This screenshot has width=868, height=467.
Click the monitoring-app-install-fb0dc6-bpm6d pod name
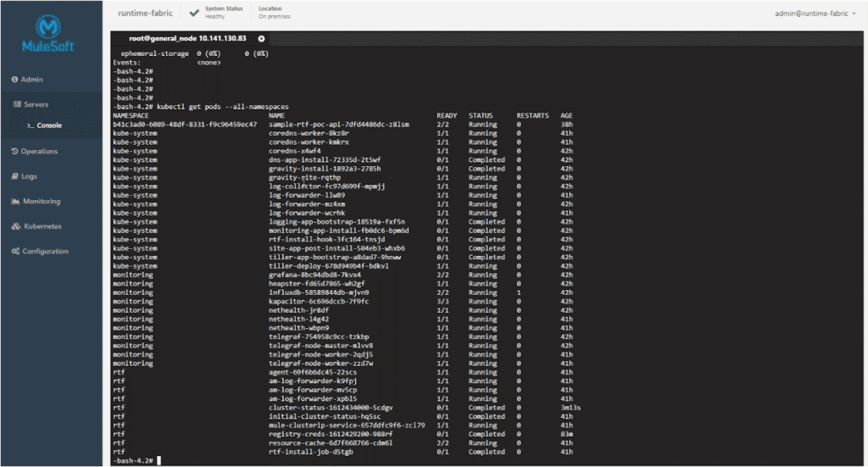(x=339, y=231)
